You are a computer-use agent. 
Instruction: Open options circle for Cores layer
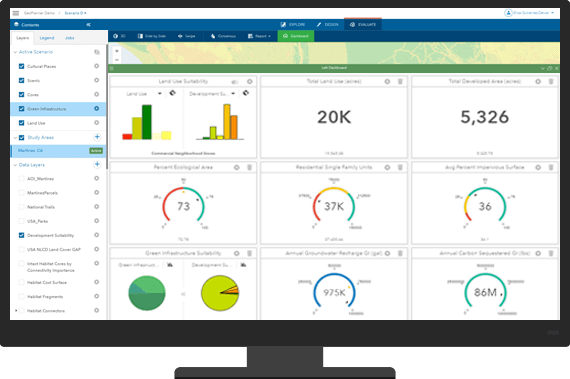point(96,94)
